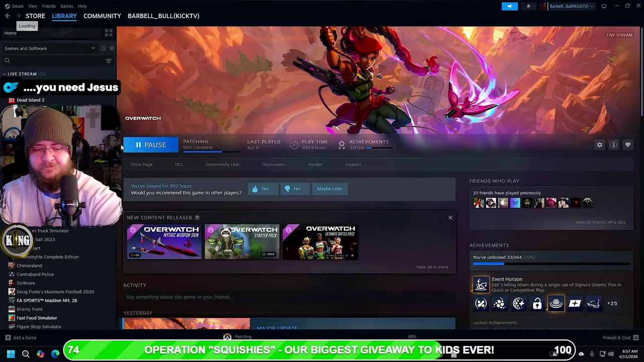
Task: Click the library grid view icon
Action: (x=108, y=33)
